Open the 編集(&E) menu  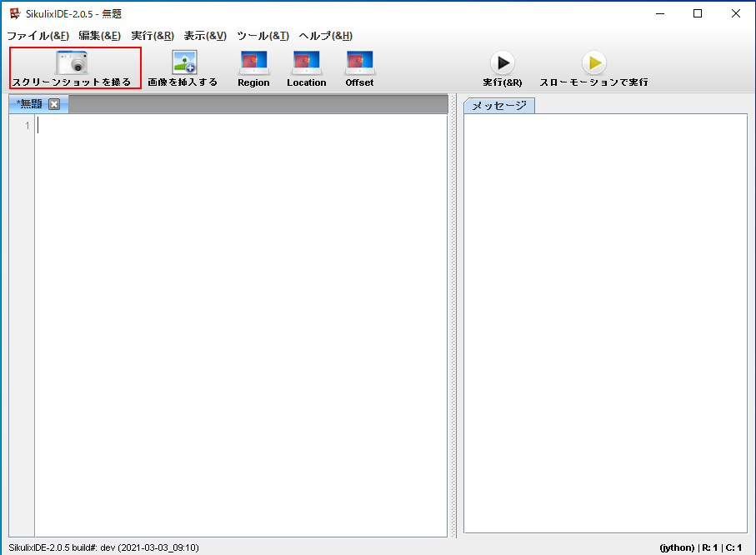pos(99,36)
